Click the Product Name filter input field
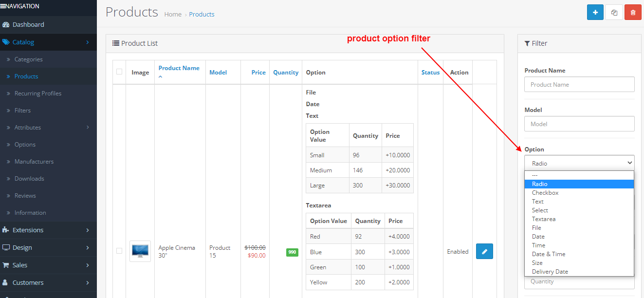The height and width of the screenshot is (298, 644). (x=579, y=84)
